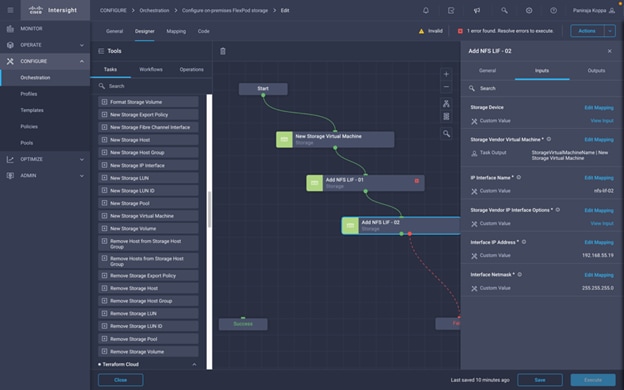Image resolution: width=624 pixels, height=390 pixels.
Task: Click the 192.168.55.19 IP address value
Action: coord(598,255)
